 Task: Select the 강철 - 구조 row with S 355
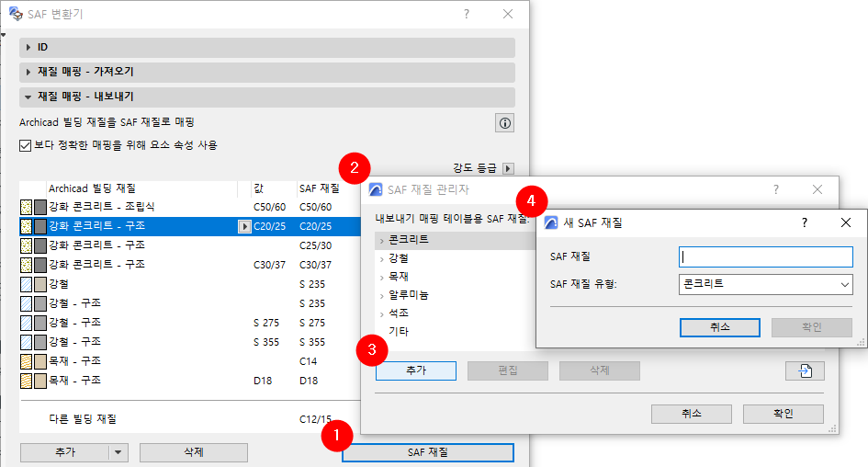pos(190,342)
